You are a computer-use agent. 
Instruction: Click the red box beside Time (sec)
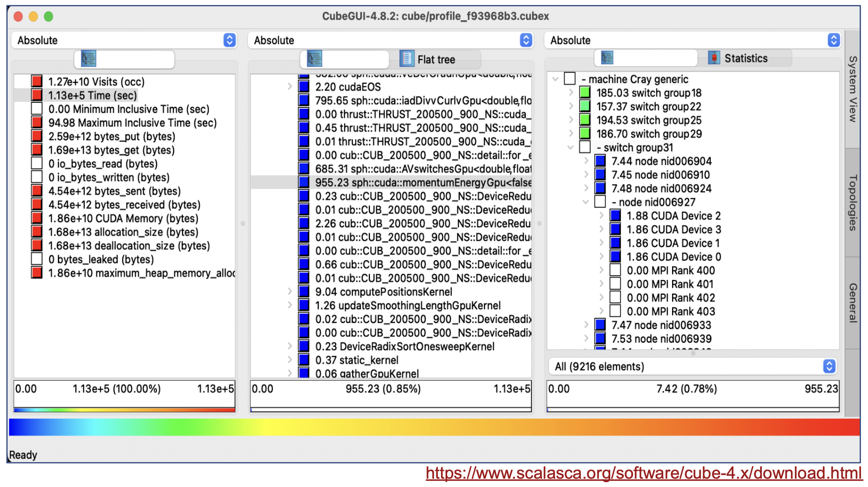tap(37, 95)
